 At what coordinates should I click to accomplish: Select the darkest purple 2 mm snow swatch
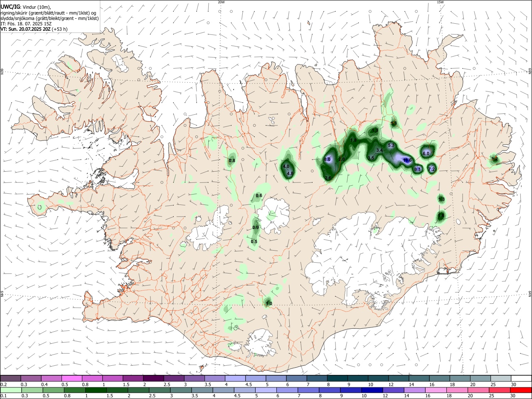(x=153, y=379)
